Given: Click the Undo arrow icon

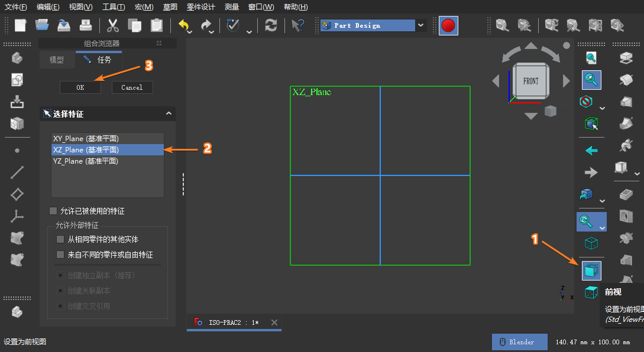Looking at the screenshot, I should point(185,25).
